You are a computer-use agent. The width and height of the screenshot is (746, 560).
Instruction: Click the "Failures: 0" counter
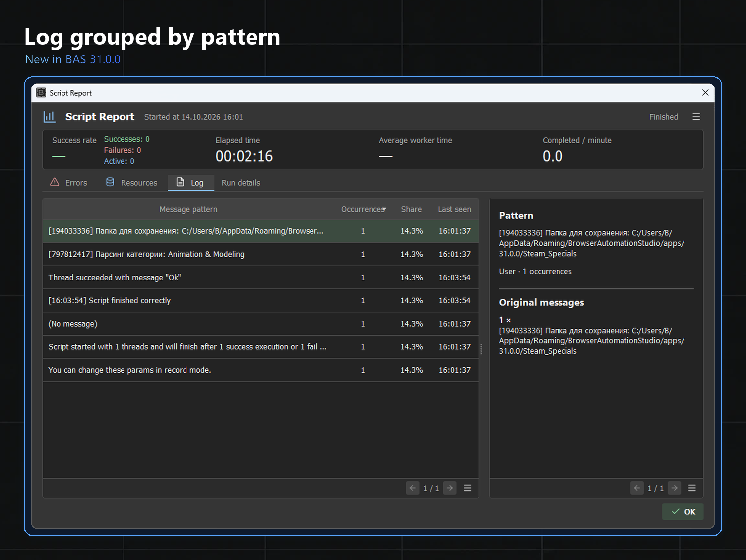123,150
